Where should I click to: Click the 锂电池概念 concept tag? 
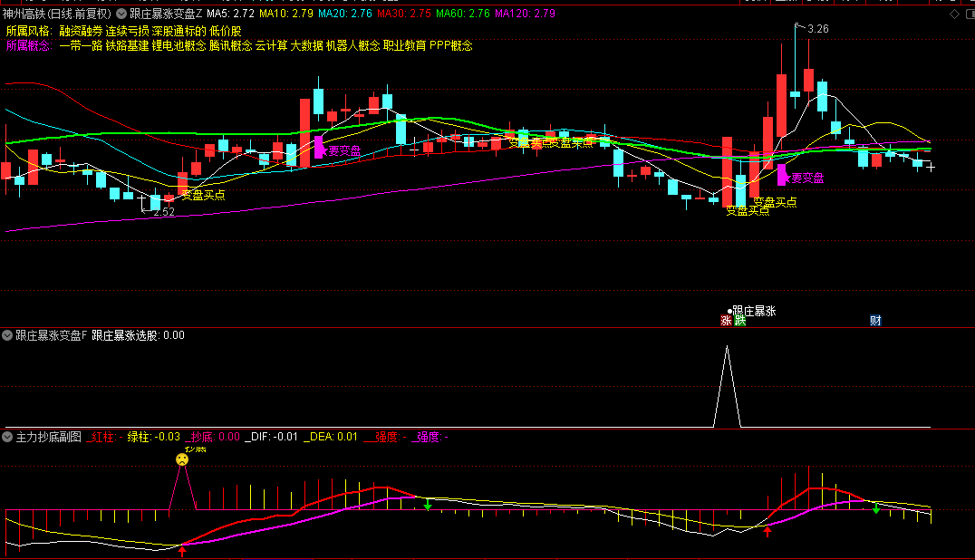179,46
